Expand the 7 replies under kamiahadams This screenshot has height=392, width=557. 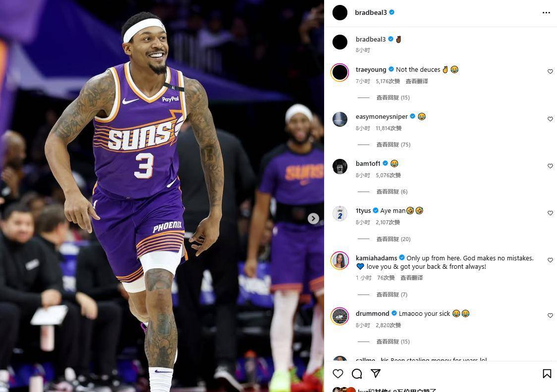coord(392,294)
